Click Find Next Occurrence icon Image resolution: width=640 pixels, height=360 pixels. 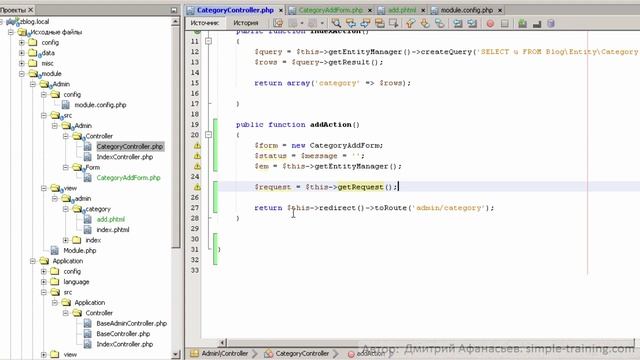[x=365, y=23]
